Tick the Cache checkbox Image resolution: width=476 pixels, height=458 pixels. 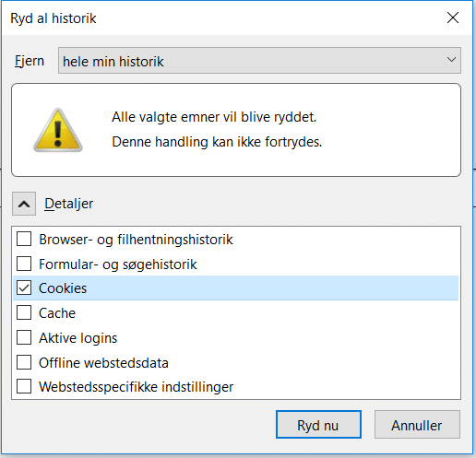[x=24, y=312]
